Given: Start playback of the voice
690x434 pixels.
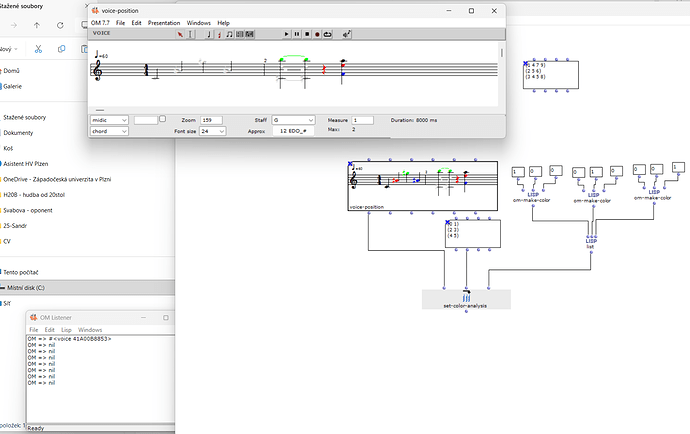Looking at the screenshot, I should coord(286,34).
